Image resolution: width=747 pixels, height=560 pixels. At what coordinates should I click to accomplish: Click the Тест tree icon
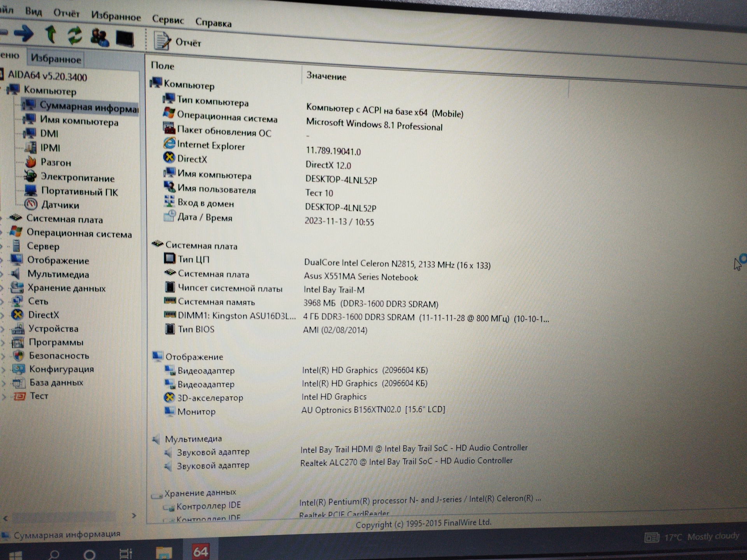19,395
